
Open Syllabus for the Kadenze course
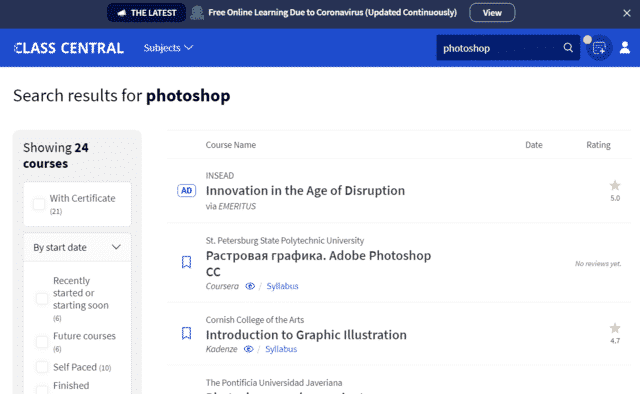[281, 349]
